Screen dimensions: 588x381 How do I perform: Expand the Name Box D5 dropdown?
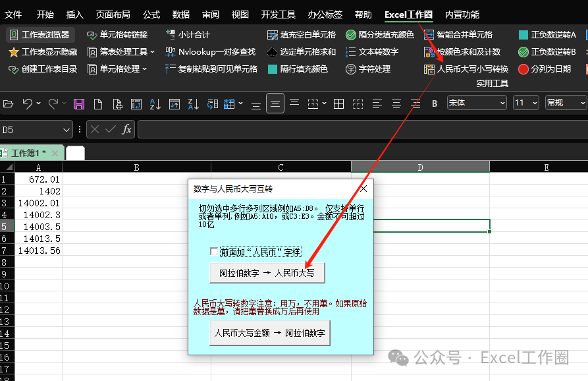coord(67,130)
